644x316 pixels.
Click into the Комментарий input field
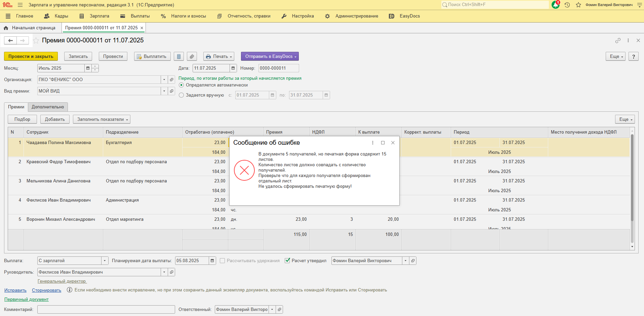[x=106, y=310]
